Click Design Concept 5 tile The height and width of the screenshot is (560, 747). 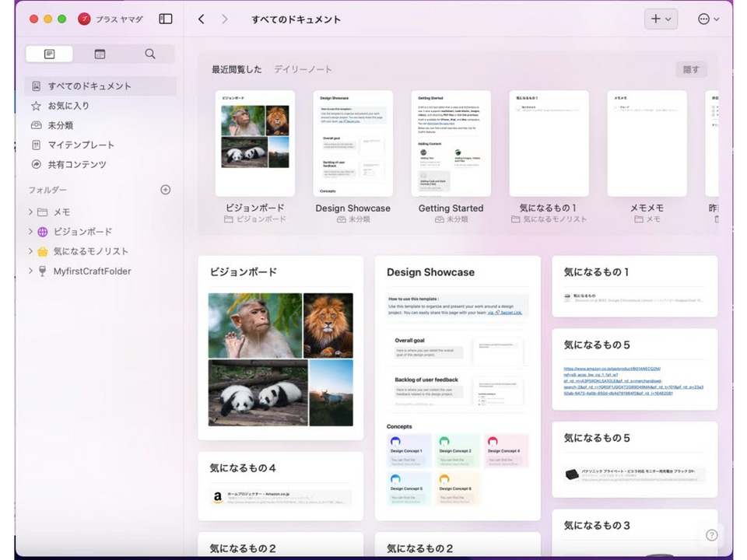tap(409, 488)
